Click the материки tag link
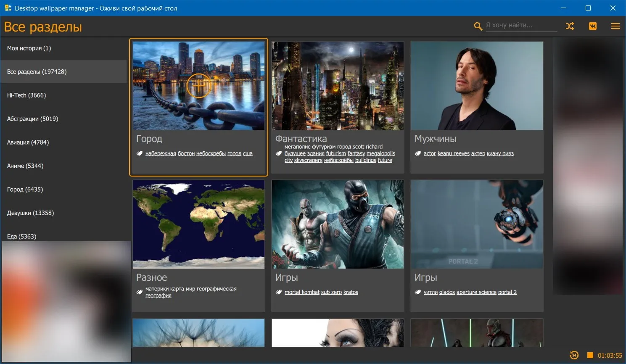The image size is (626, 364). [x=157, y=289]
